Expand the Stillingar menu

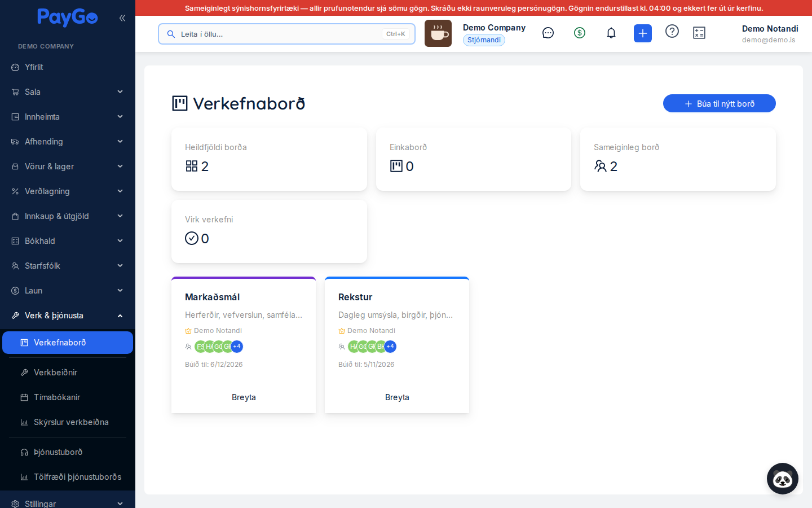click(68, 503)
